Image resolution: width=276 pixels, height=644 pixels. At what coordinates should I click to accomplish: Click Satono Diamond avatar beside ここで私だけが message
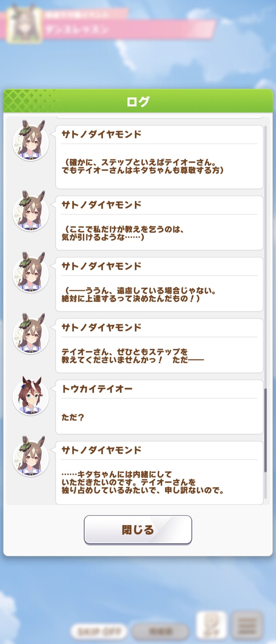pyautogui.click(x=31, y=211)
